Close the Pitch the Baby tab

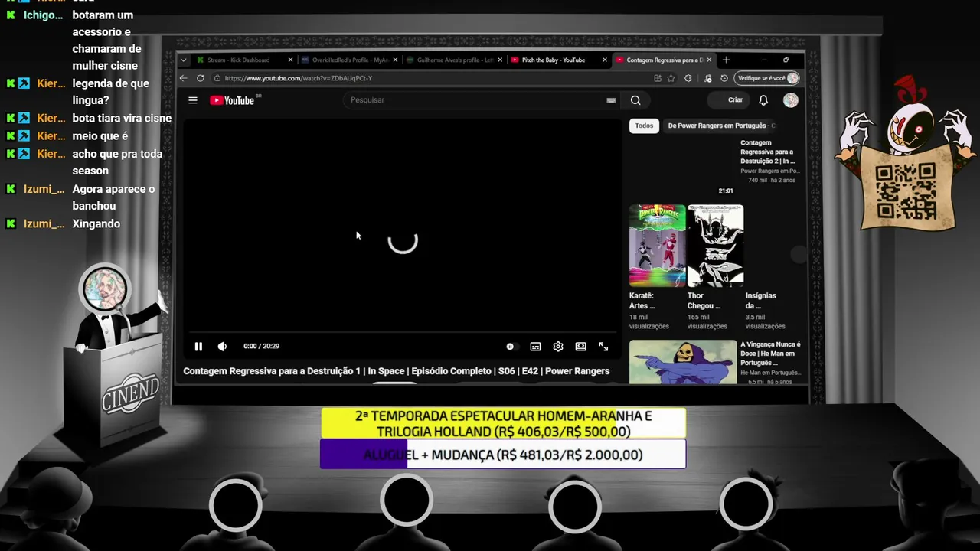(605, 60)
